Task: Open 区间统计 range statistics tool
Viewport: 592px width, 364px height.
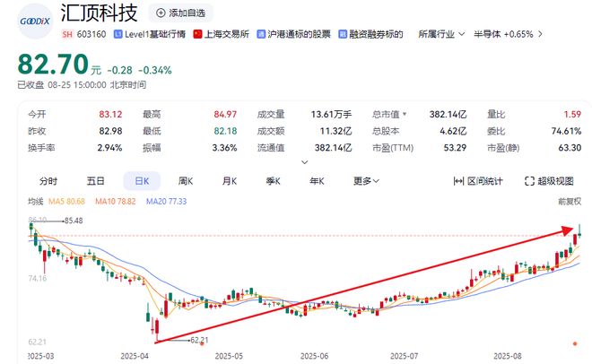Action: tap(478, 181)
